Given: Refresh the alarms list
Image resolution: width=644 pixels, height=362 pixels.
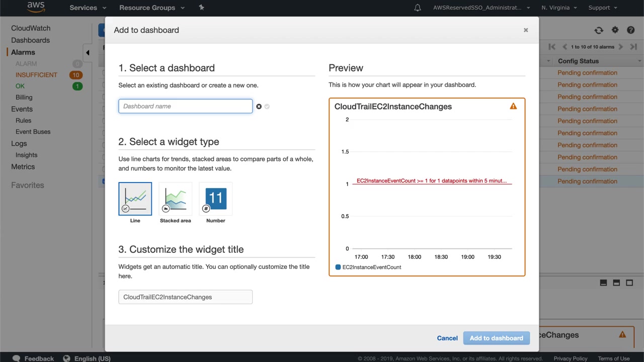Looking at the screenshot, I should 599,30.
